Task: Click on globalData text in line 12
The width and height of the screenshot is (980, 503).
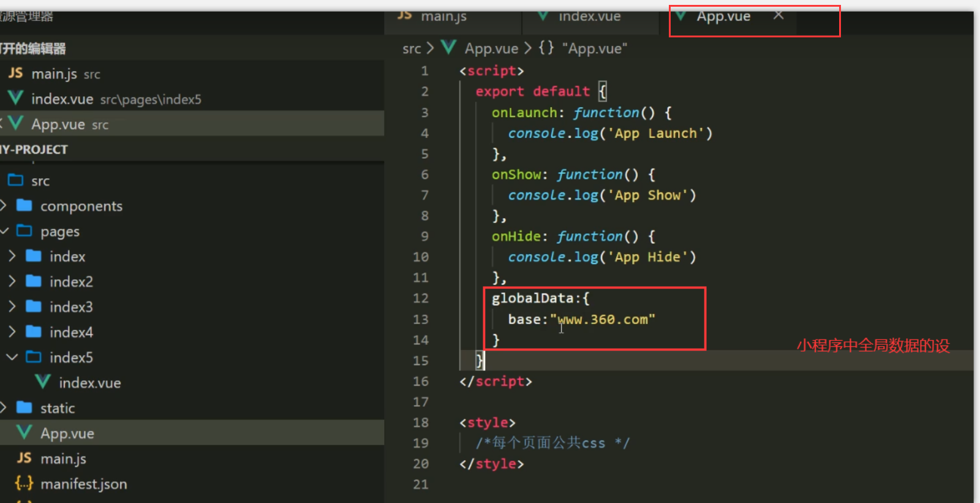Action: click(x=532, y=298)
